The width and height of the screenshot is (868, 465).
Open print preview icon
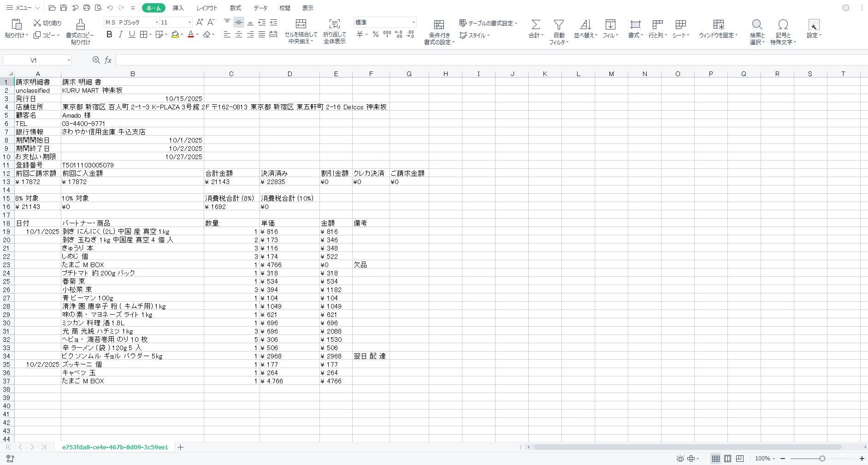click(98, 8)
